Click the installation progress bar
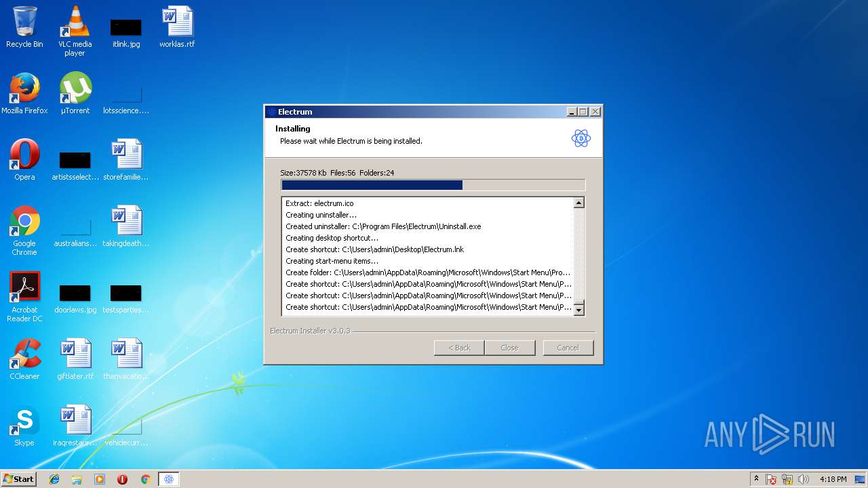The width and height of the screenshot is (868, 488). (433, 185)
